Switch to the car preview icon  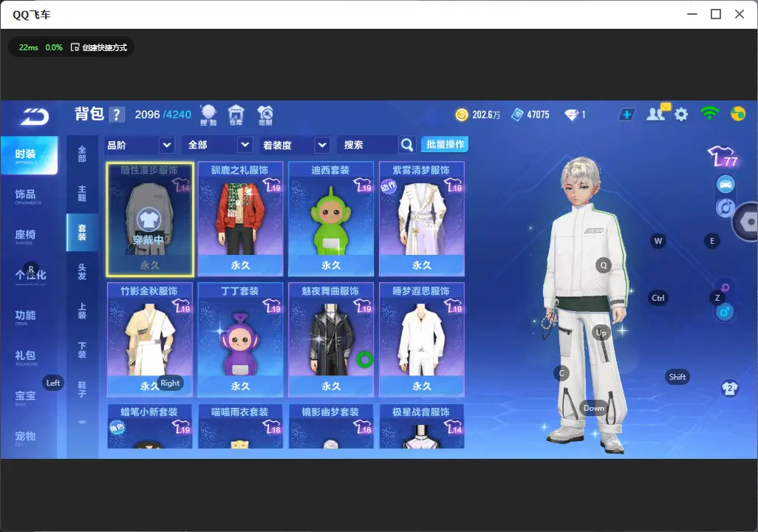coord(725,184)
